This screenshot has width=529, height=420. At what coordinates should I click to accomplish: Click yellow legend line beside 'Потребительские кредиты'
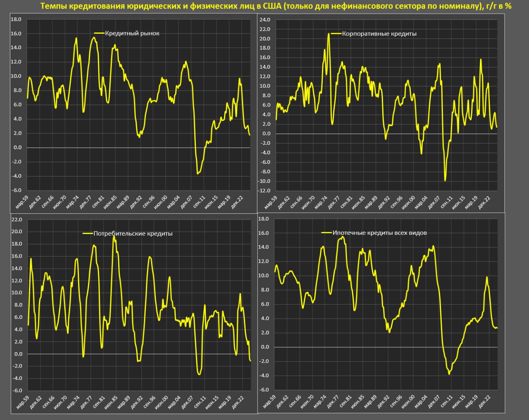click(88, 234)
